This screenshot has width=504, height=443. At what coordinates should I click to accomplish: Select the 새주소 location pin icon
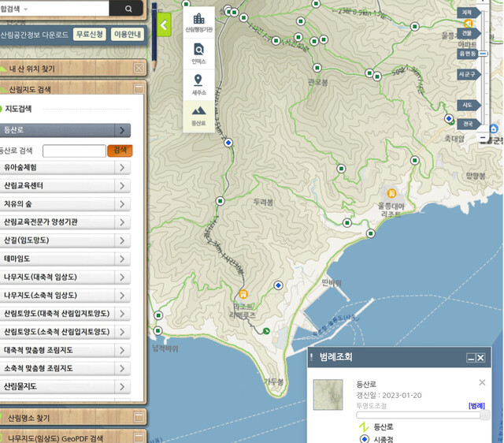[199, 84]
